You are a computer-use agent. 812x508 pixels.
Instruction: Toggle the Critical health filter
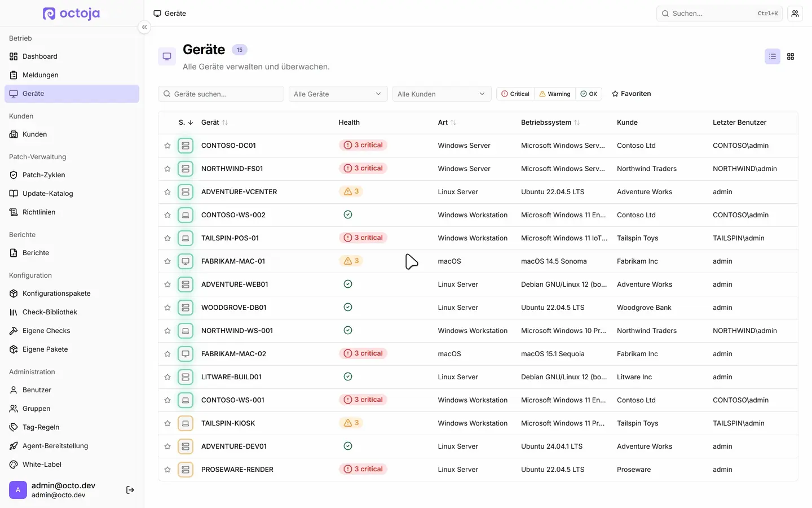coord(515,94)
